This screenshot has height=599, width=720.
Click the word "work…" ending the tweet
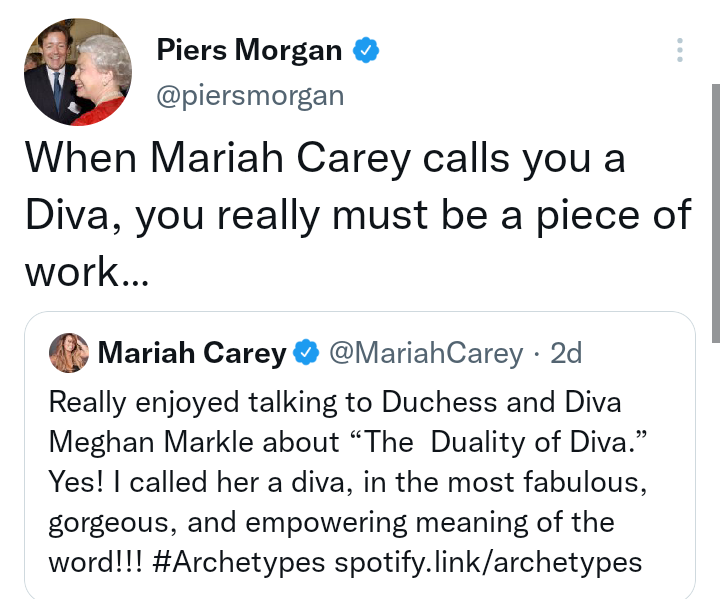click(86, 271)
